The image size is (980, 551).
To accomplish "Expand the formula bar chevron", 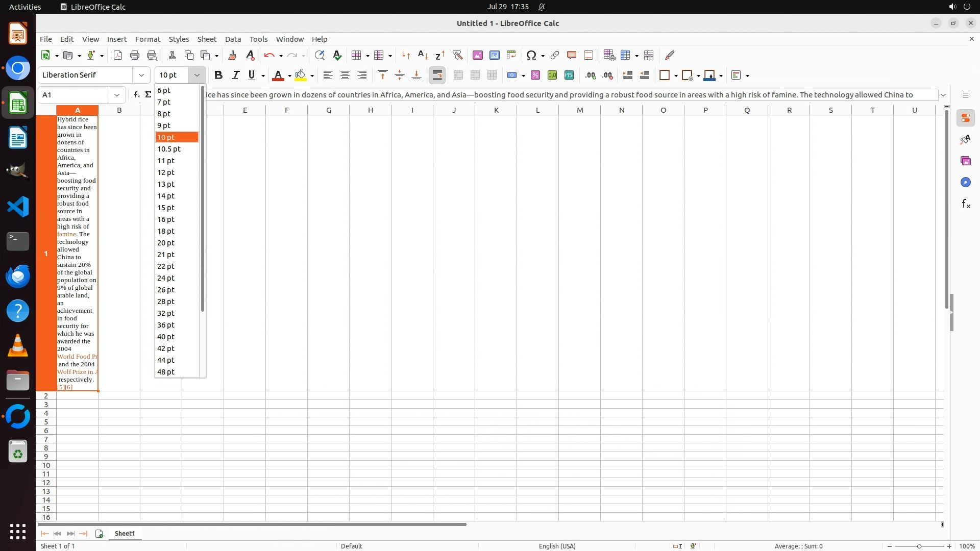I will pyautogui.click(x=943, y=95).
